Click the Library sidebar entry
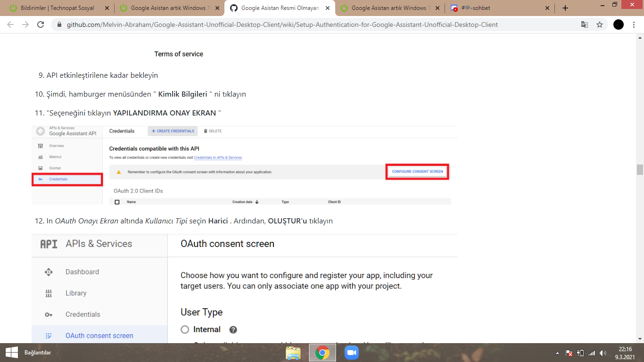The image size is (644, 362). [x=76, y=293]
